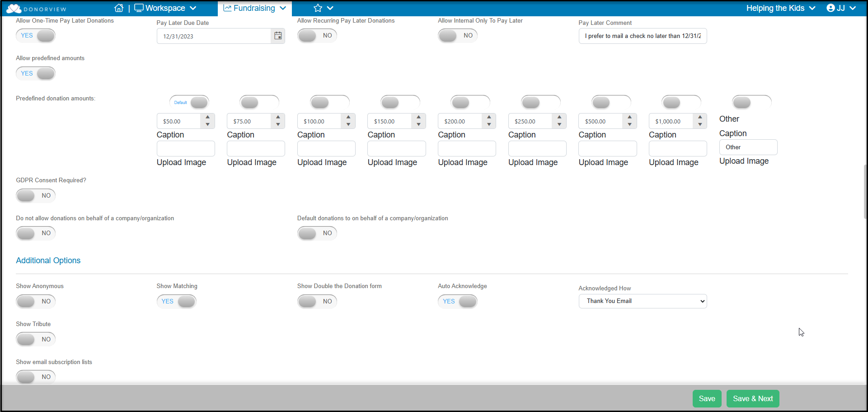Toggle GDPR Consent Required switch
This screenshot has height=412, width=868.
click(x=36, y=195)
